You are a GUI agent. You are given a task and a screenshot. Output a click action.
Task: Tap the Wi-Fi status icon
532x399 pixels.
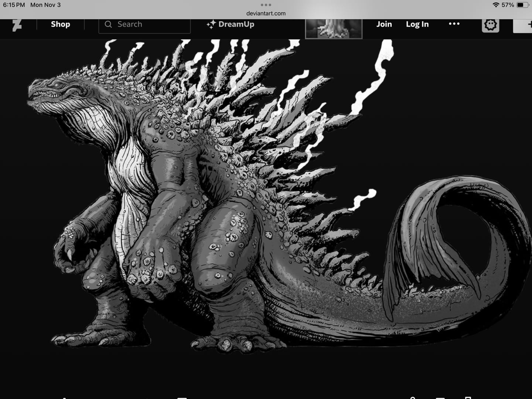click(x=496, y=5)
